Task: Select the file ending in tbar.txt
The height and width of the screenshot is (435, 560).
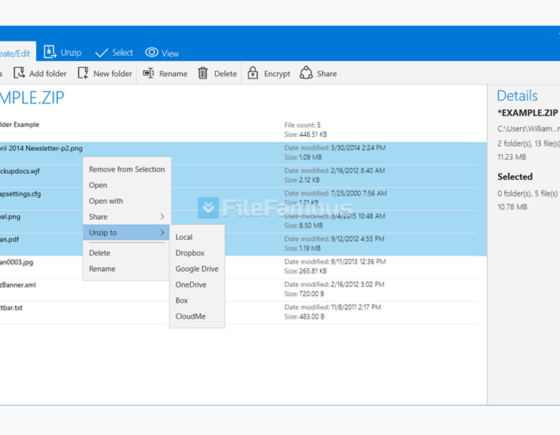Action: pos(239,313)
